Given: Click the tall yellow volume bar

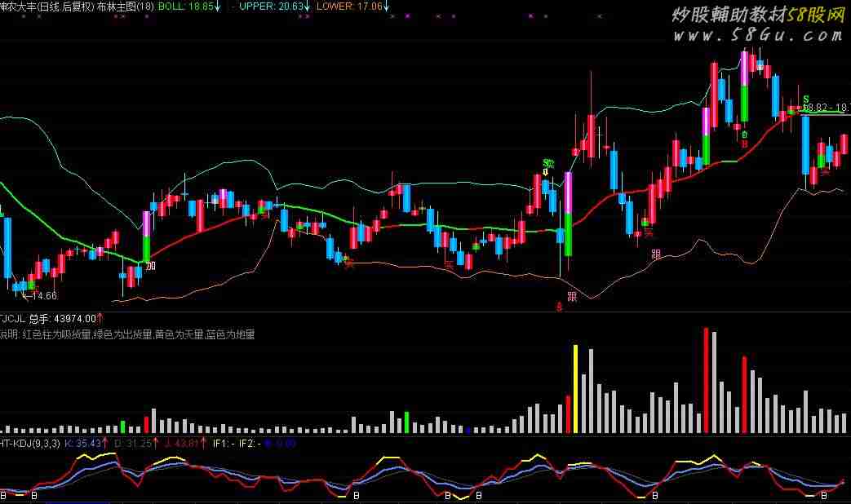Looking at the screenshot, I should (x=575, y=388).
